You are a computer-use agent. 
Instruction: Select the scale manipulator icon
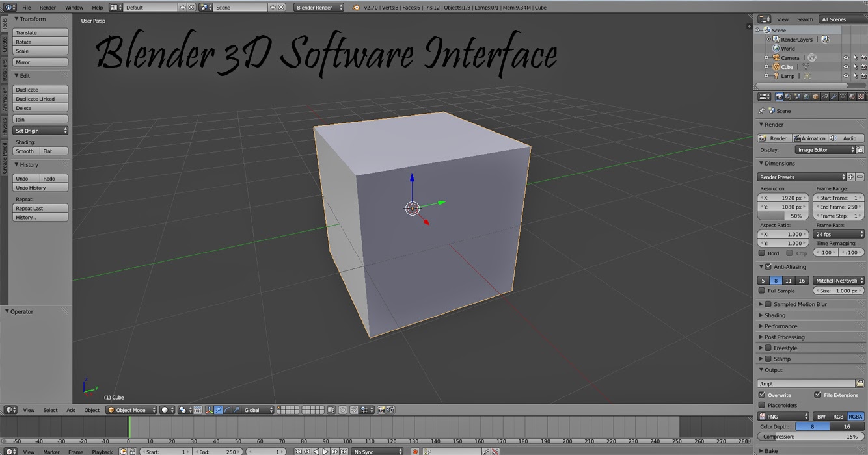pyautogui.click(x=236, y=410)
